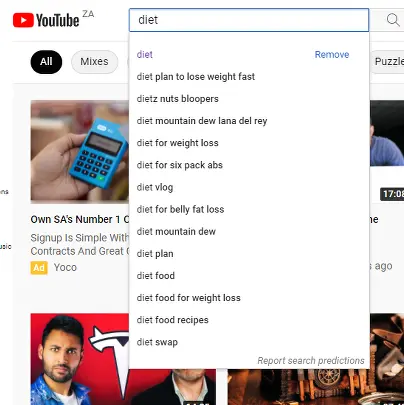This screenshot has height=405, width=404.
Task: Select "diet mountain dew lana del rey"
Action: (x=202, y=121)
